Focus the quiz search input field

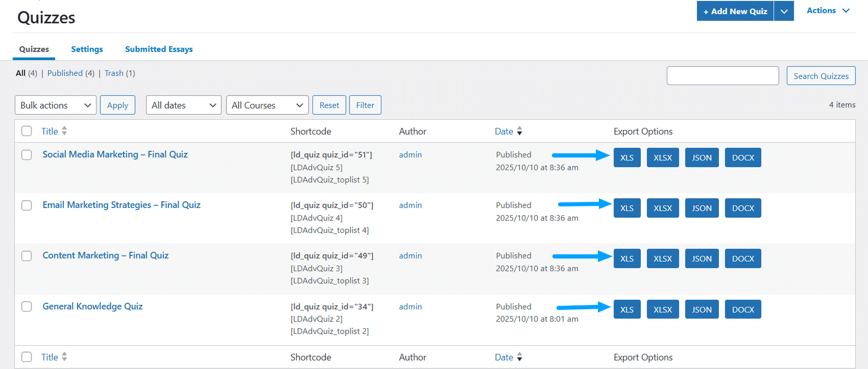pyautogui.click(x=723, y=76)
